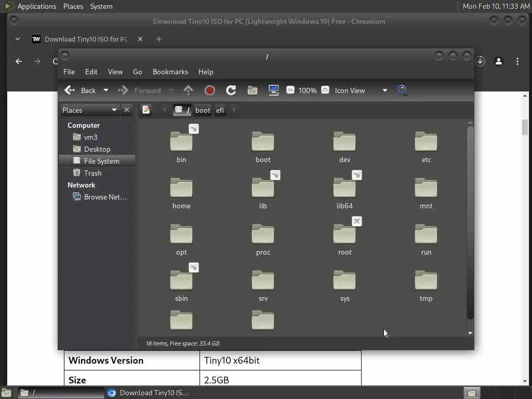Select the bin folder icon
The image size is (532, 399).
(x=181, y=141)
